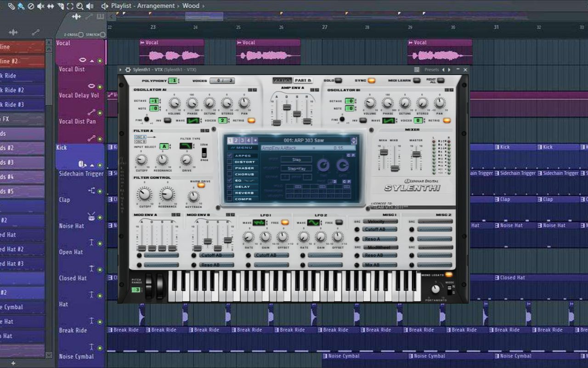Click the automation clips focus icon
This screenshot has height=368, width=588.
pyautogui.click(x=89, y=17)
